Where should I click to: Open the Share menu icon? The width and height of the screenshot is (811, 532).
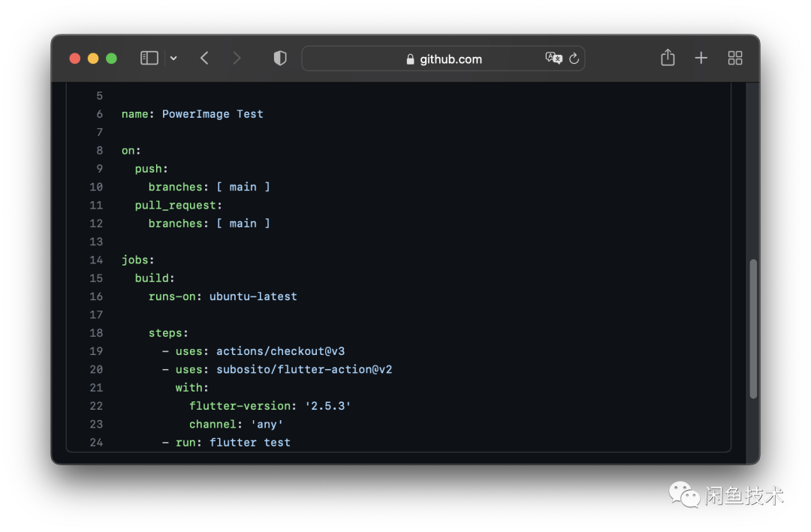(668, 57)
